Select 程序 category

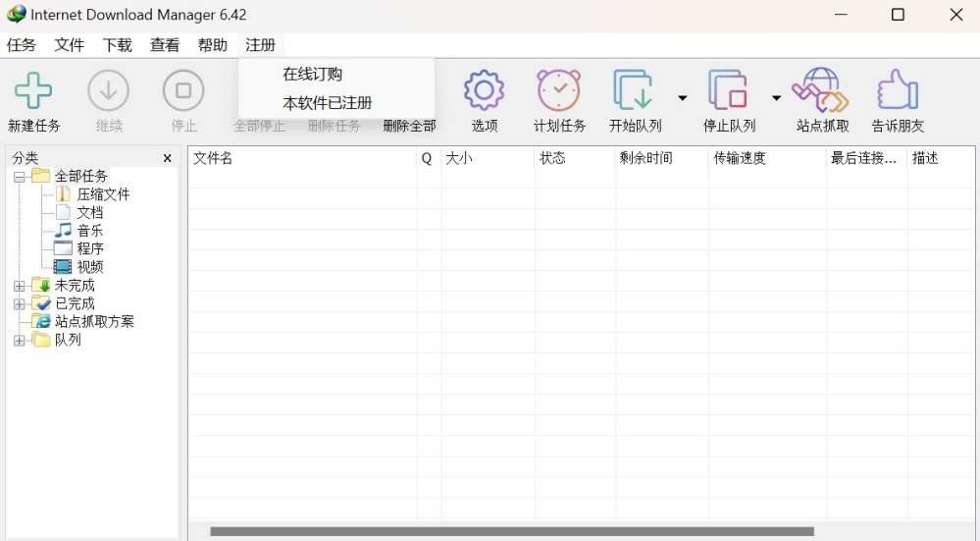(x=90, y=249)
